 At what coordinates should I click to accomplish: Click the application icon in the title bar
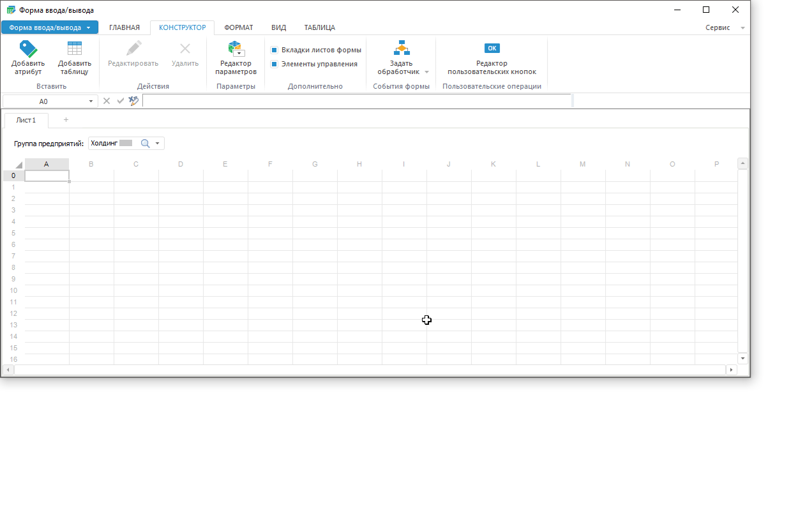(x=10, y=10)
